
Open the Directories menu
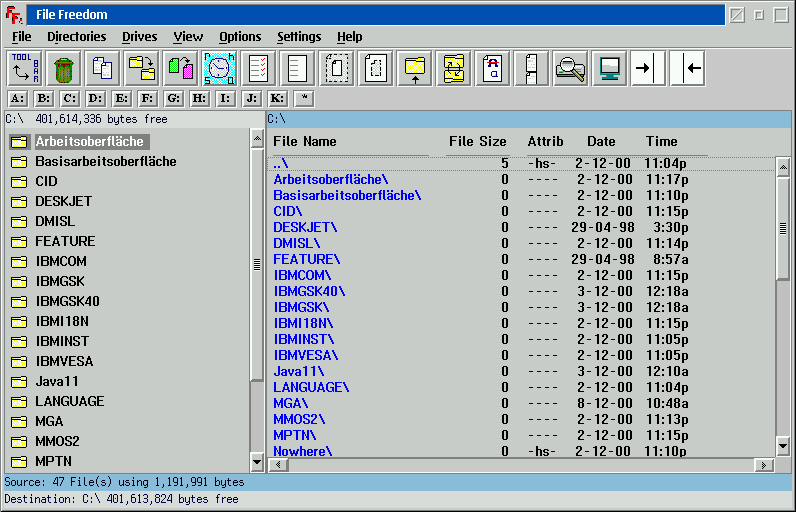click(76, 37)
